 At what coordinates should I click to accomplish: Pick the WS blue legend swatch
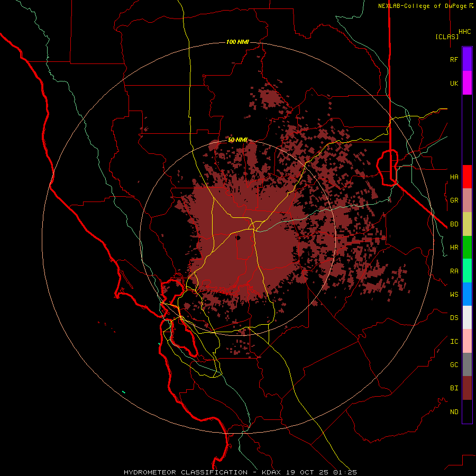point(467,294)
